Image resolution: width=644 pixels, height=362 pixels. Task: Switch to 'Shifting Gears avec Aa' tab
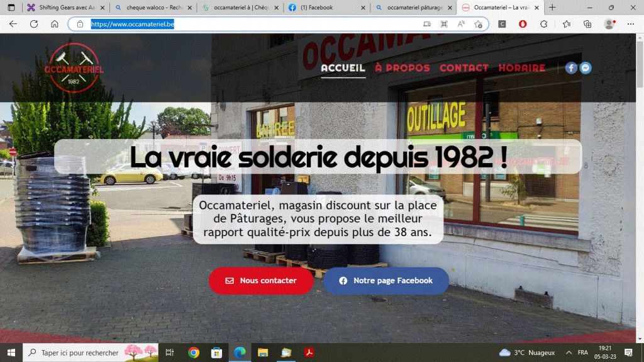[x=65, y=8]
